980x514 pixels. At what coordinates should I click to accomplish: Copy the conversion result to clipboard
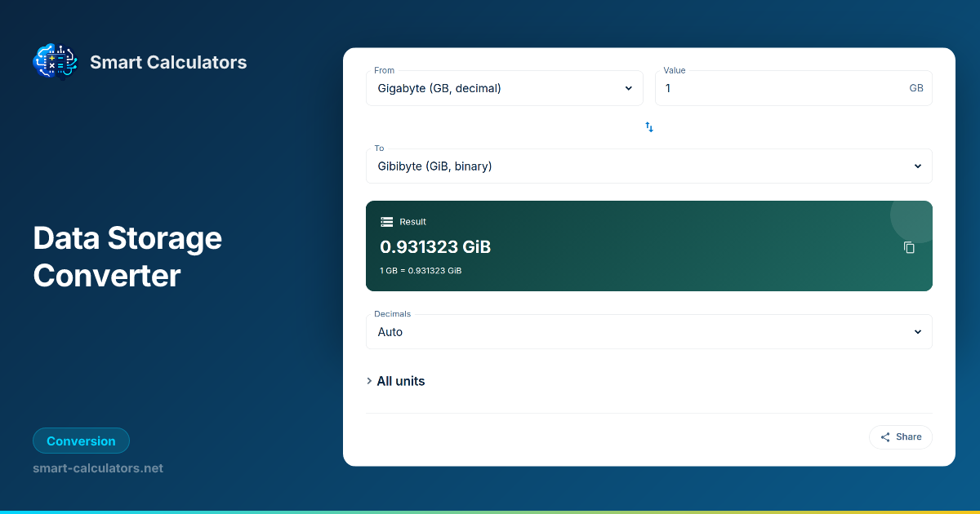pos(909,247)
